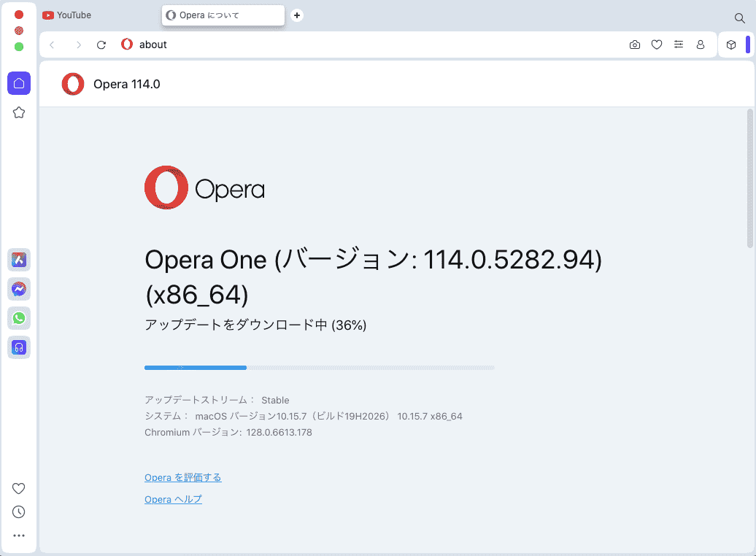Open the user profile icon
This screenshot has width=756, height=556.
[701, 45]
